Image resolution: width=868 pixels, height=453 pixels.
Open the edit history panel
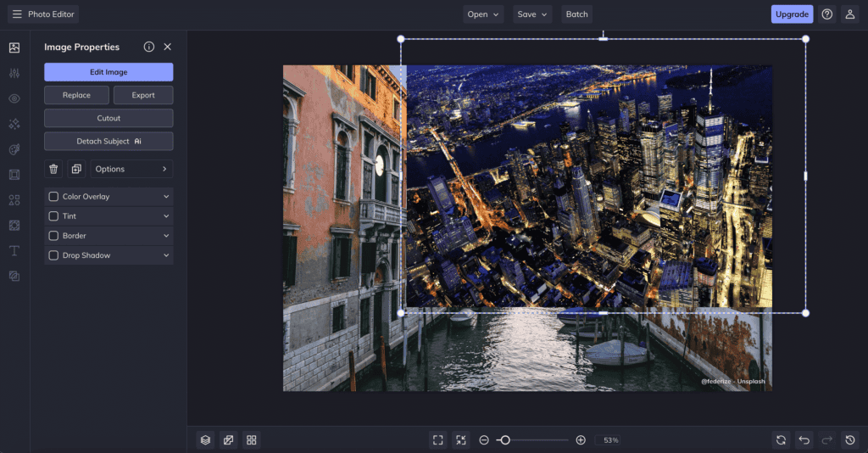coord(850,440)
